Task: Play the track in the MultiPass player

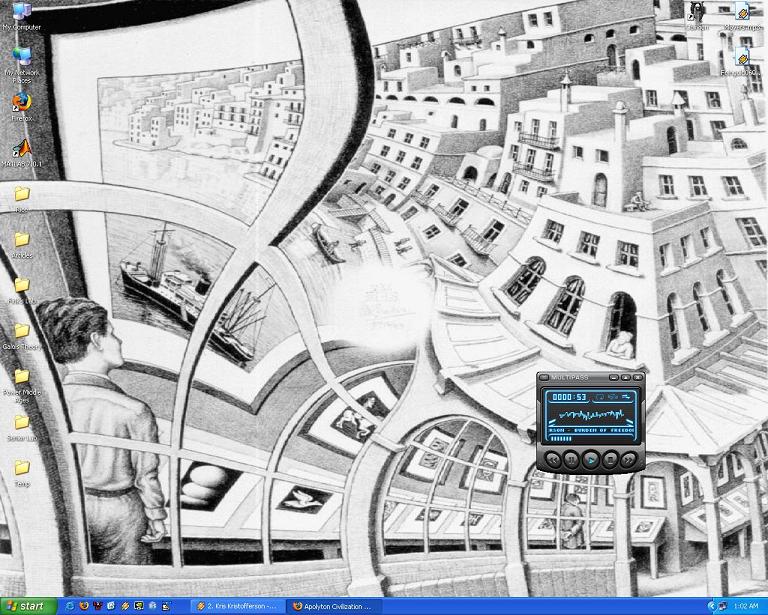Action: tap(591, 460)
